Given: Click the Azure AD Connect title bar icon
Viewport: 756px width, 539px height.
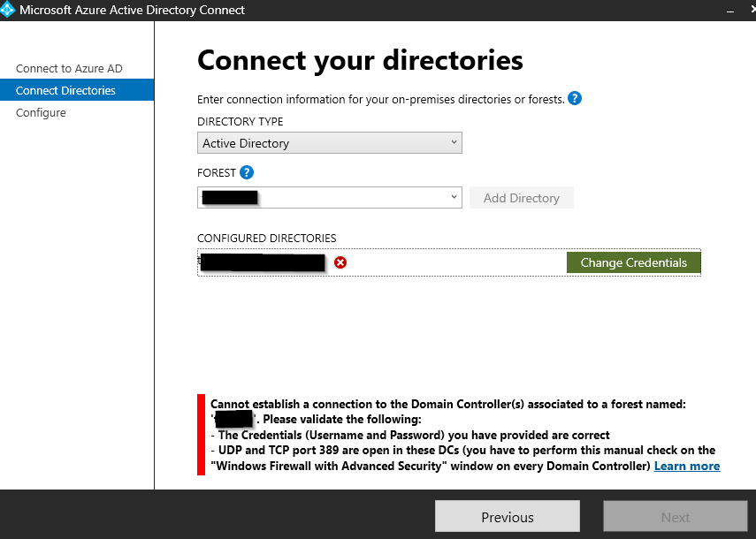Looking at the screenshot, I should [x=7, y=10].
